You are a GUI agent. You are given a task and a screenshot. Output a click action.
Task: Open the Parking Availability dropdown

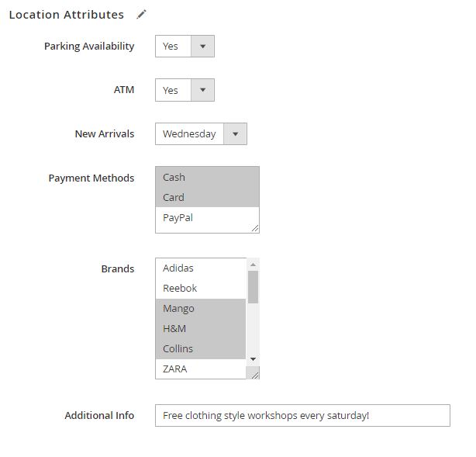[x=185, y=47]
